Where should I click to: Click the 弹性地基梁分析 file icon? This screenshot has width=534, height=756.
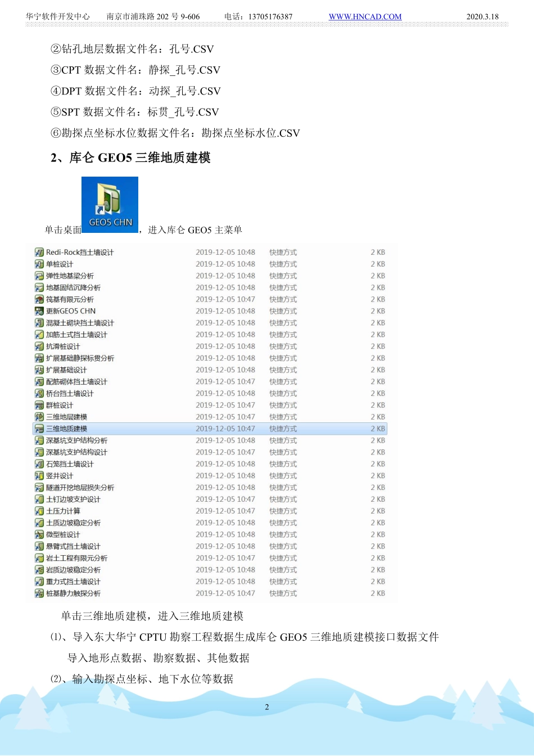click(39, 276)
